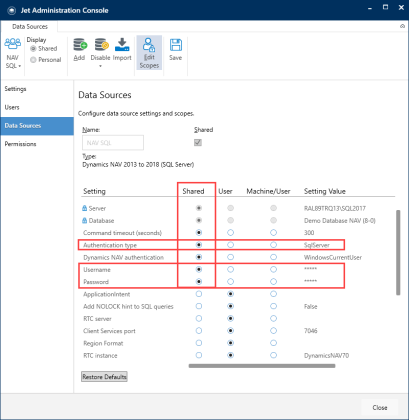Set RTC server scope to Machine/User
The height and width of the screenshot is (420, 409).
[273, 319]
